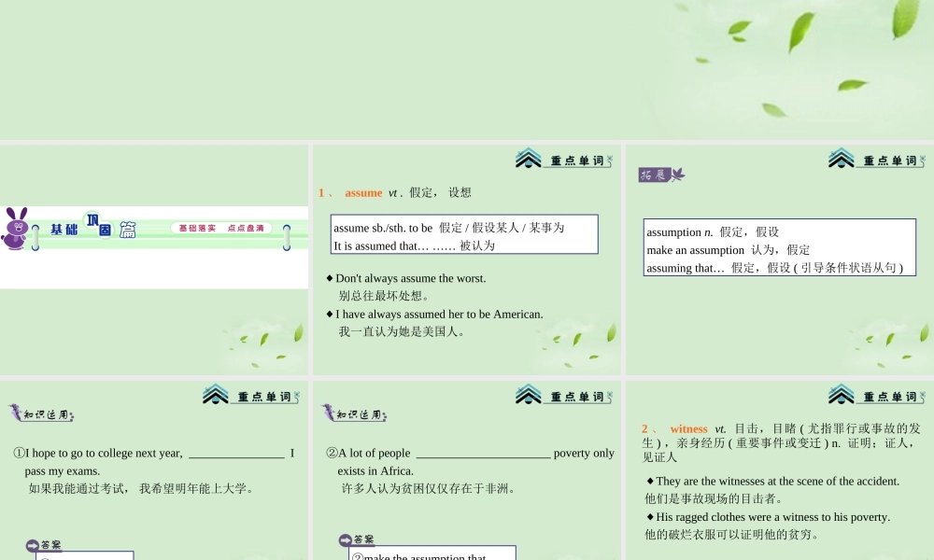Click the 答案 arrow icon under the poverty sentence
934x560 pixels.
tap(345, 539)
